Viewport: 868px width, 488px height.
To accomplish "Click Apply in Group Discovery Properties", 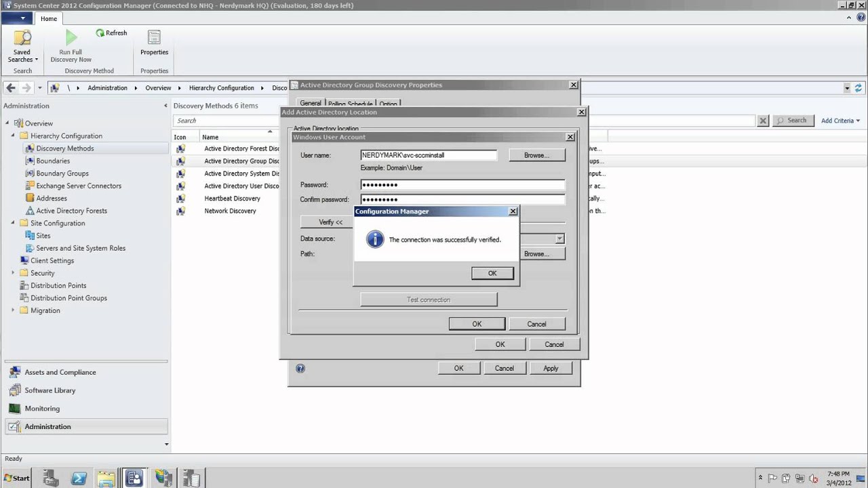I will pyautogui.click(x=551, y=368).
